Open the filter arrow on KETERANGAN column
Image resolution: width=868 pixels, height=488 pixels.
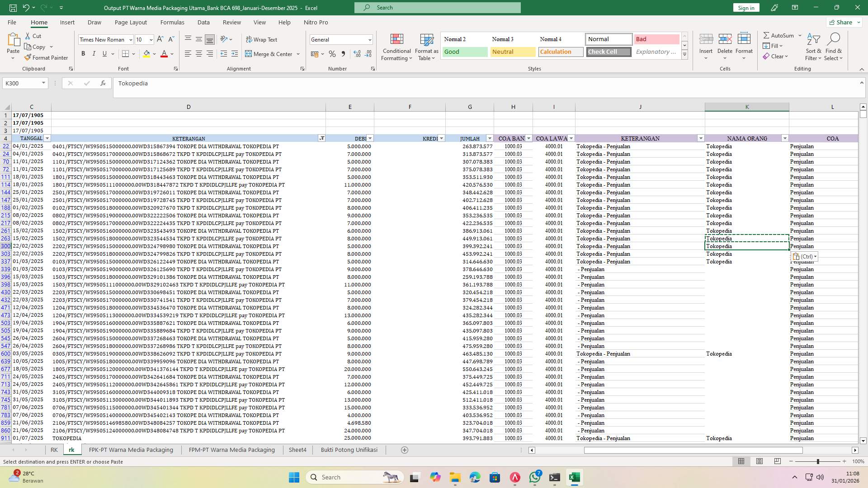[322, 138]
